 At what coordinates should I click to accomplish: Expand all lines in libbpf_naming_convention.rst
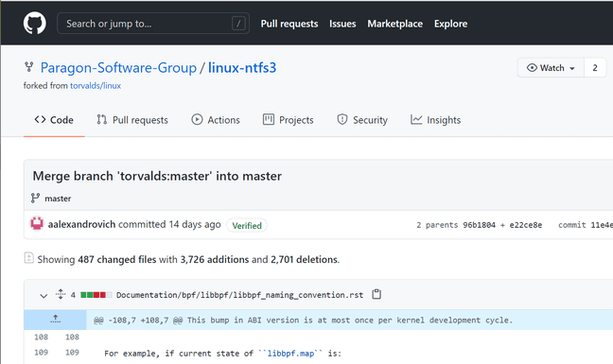point(61,294)
